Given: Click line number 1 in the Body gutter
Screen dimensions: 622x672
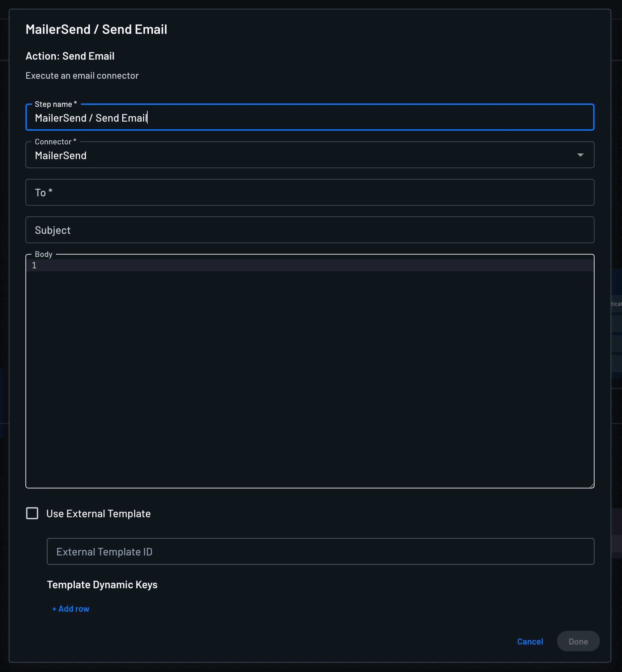Looking at the screenshot, I should tap(34, 265).
